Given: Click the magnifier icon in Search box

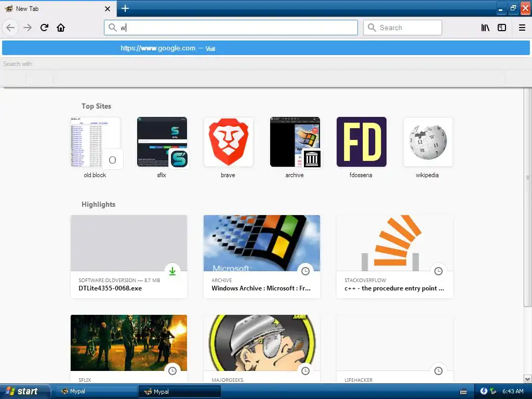Looking at the screenshot, I should pos(372,28).
